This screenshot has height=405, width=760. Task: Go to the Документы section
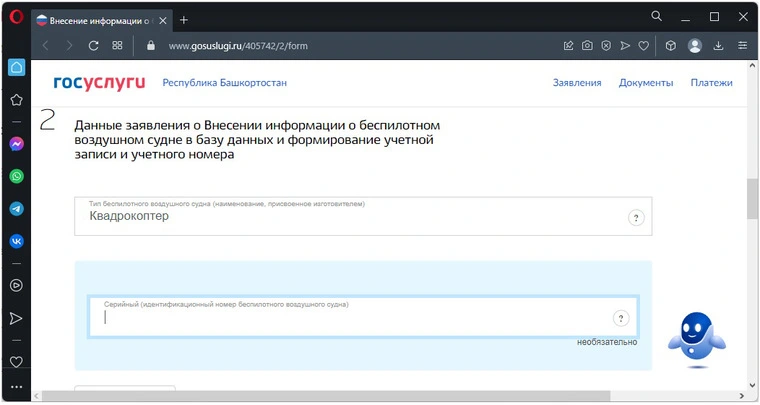(x=645, y=83)
